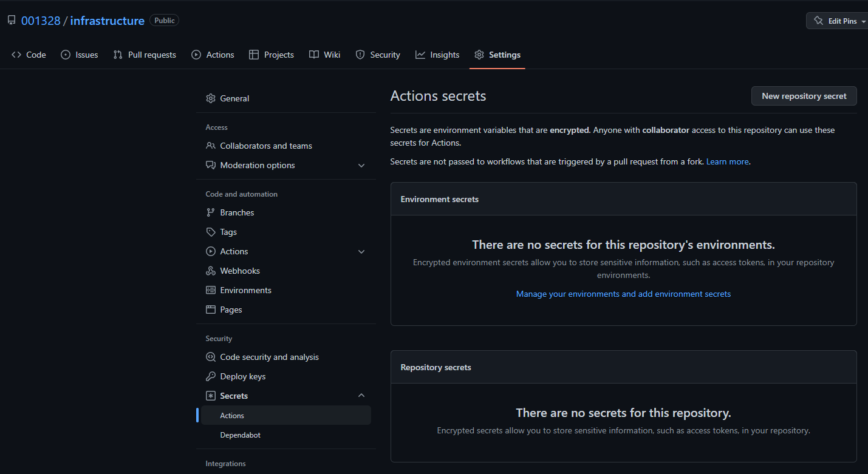Switch to the Wiki tab
Viewport: 868px width, 474px height.
click(325, 55)
